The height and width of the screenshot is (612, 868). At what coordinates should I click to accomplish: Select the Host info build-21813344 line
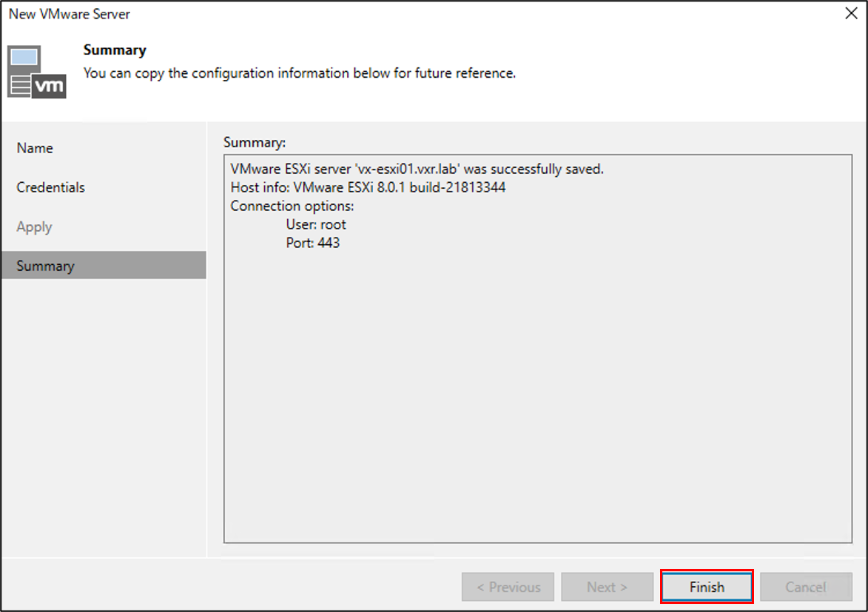click(368, 187)
